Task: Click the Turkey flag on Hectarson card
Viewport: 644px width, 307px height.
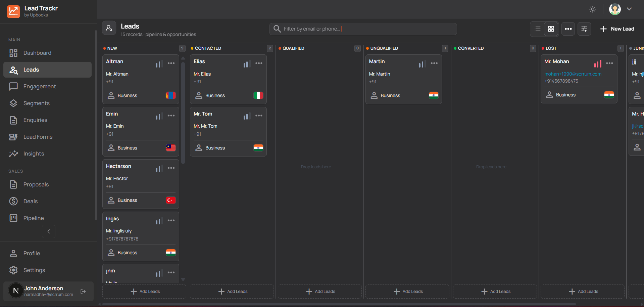Action: click(x=170, y=200)
